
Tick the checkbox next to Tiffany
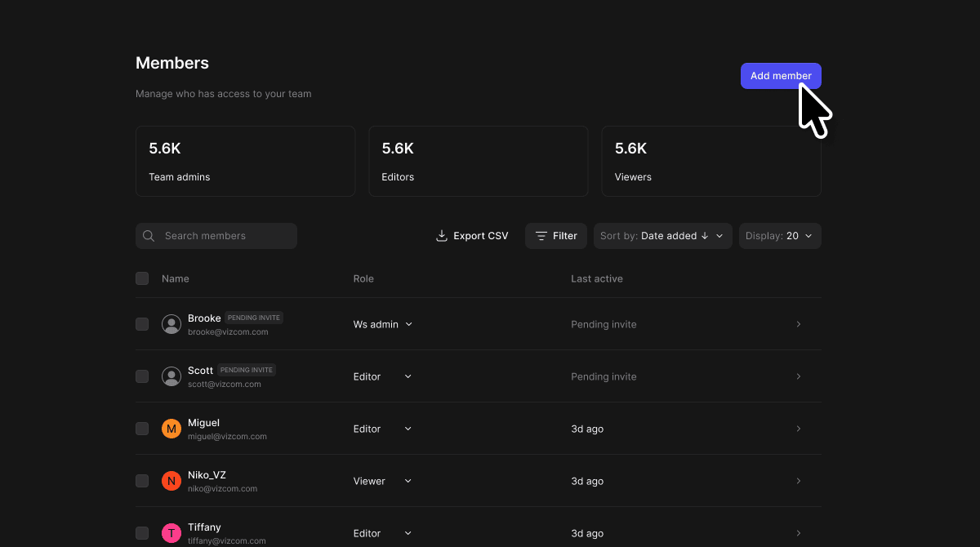pos(142,533)
